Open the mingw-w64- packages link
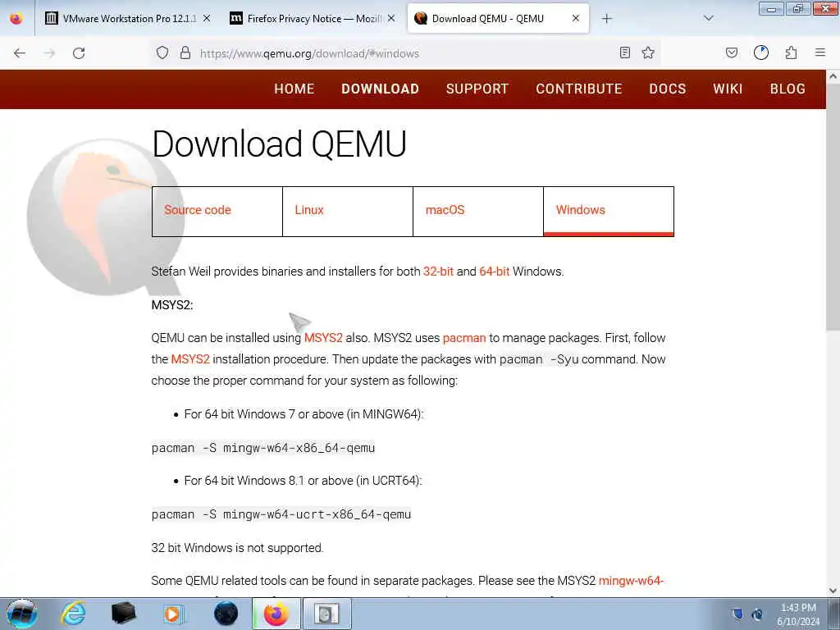The image size is (840, 630). pos(631,581)
